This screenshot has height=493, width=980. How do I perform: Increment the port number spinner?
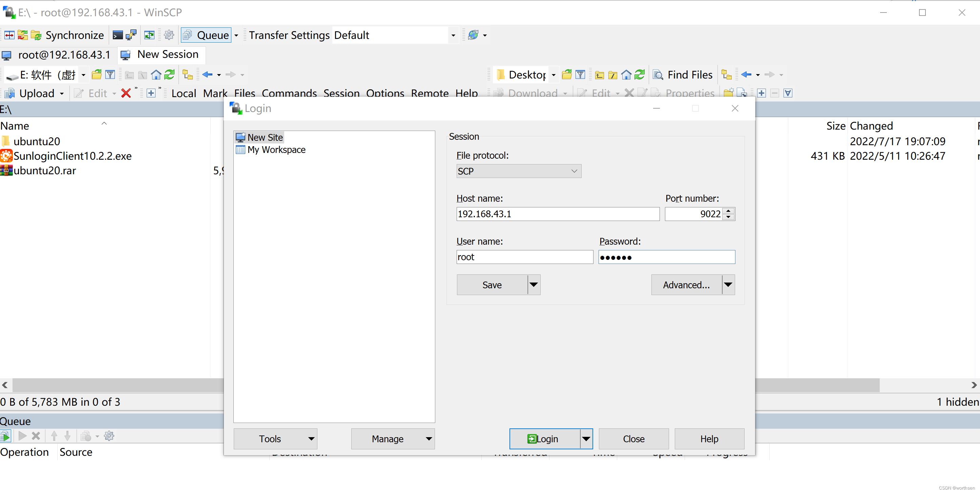[x=728, y=210]
